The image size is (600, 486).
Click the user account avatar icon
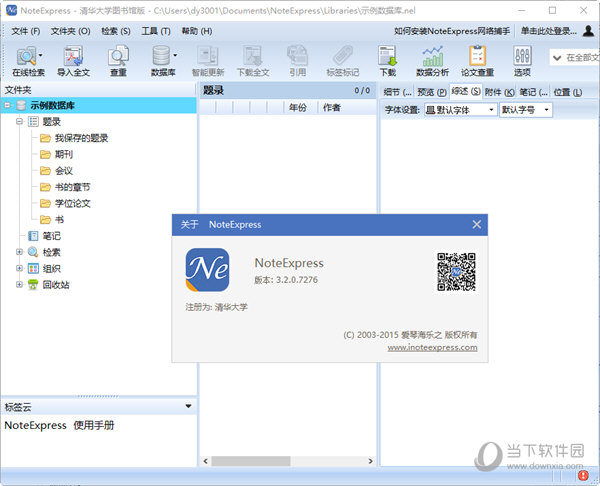588,31
